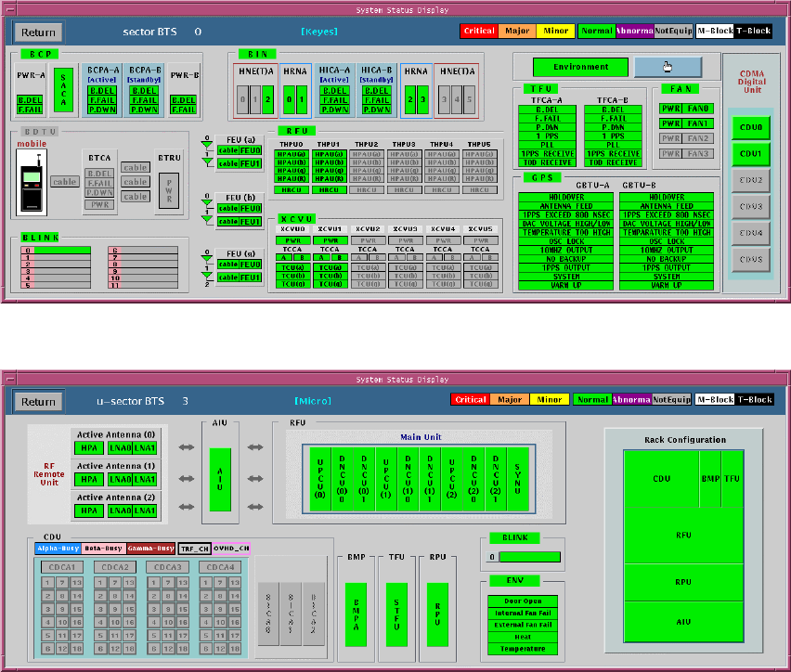The width and height of the screenshot is (791, 672).
Task: Click blank button next to Environment
Action: coord(668,67)
